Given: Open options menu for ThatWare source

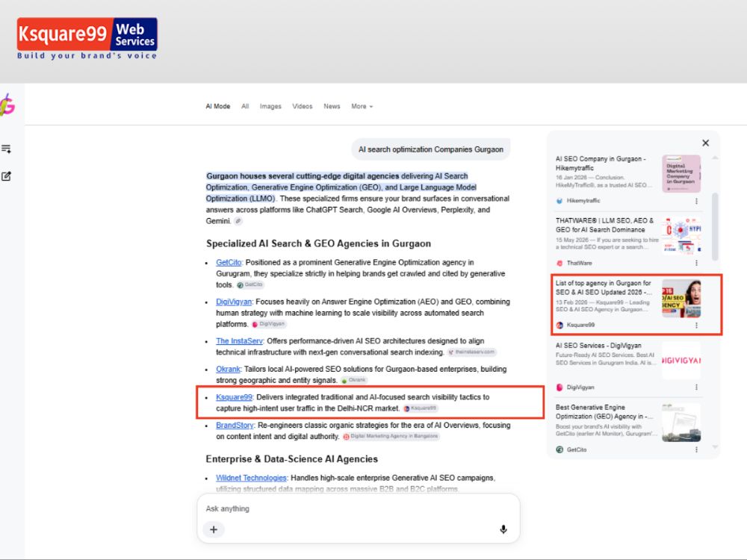Looking at the screenshot, I should pyautogui.click(x=696, y=263).
